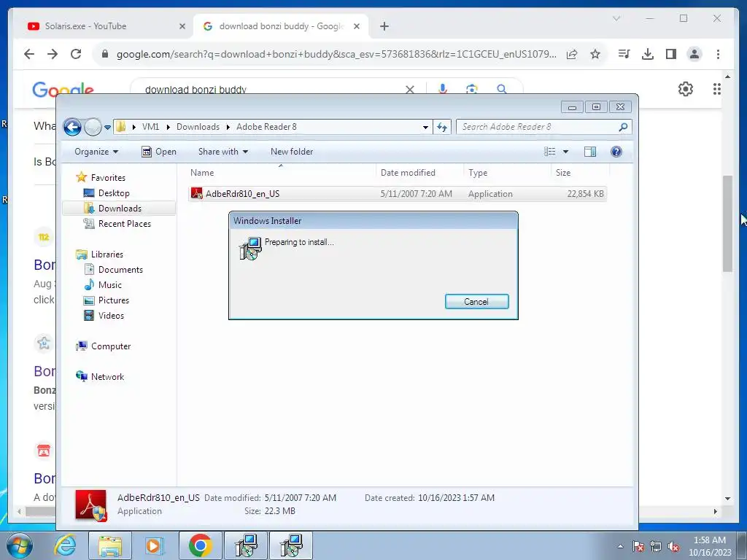This screenshot has height=560, width=747.
Task: Open the Chrome profile avatar
Action: click(x=694, y=54)
